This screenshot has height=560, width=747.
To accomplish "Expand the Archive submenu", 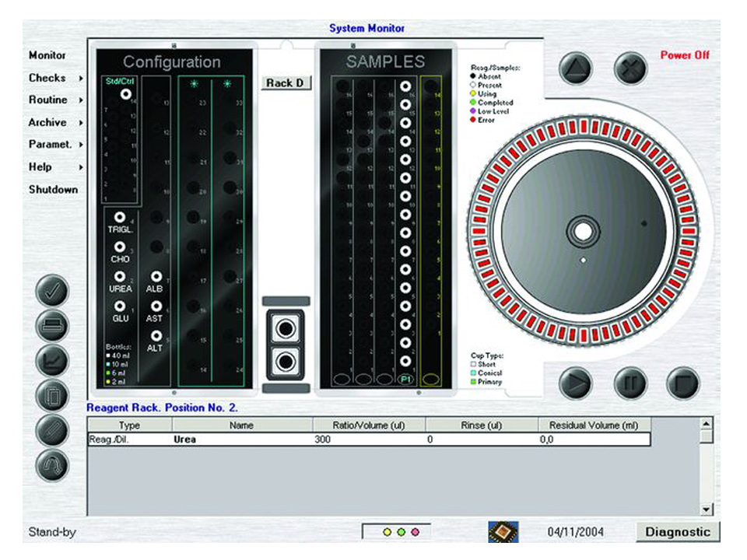I will pyautogui.click(x=54, y=122).
